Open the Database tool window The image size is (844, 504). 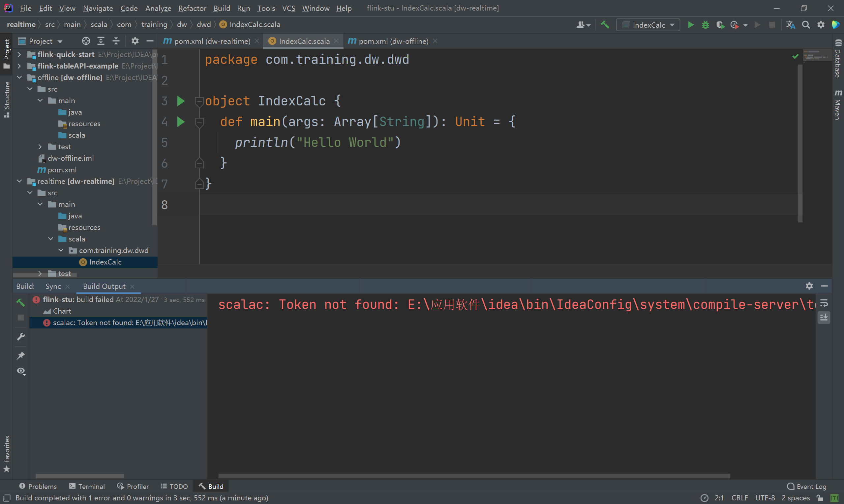[838, 58]
